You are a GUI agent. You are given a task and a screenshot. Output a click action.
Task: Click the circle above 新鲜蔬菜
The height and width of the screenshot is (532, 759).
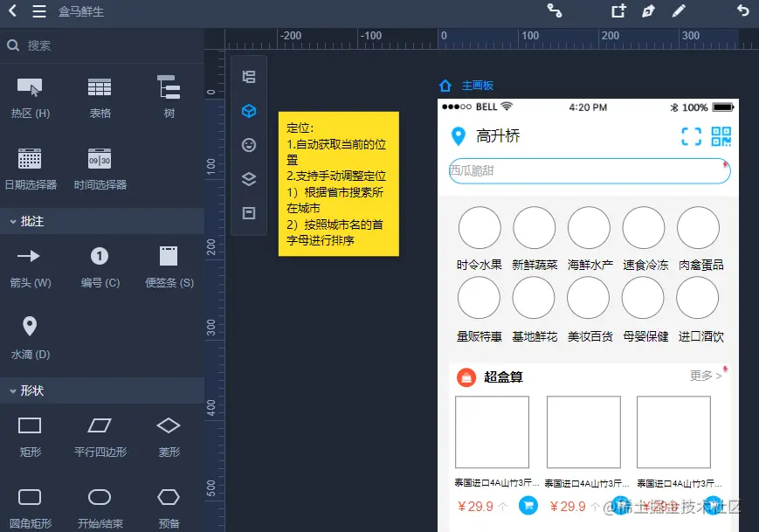(x=534, y=227)
